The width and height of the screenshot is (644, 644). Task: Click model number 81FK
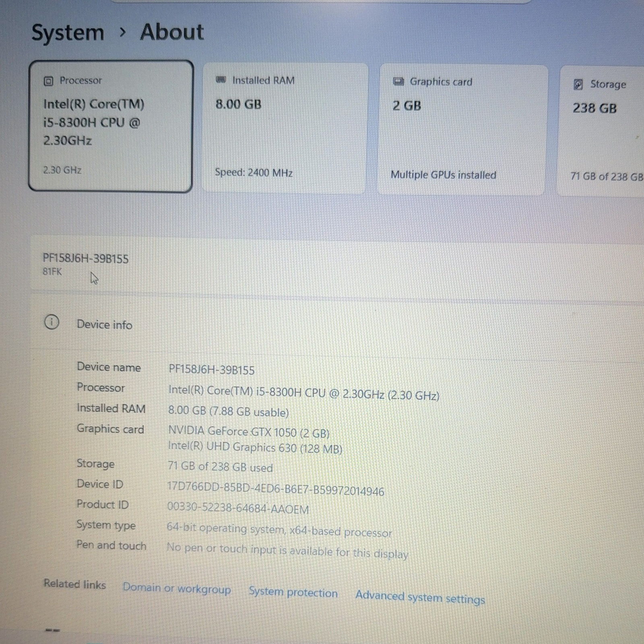[52, 272]
